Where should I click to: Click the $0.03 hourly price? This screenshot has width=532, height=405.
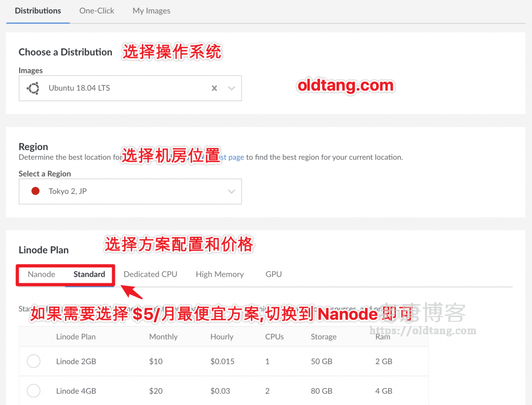coord(220,391)
